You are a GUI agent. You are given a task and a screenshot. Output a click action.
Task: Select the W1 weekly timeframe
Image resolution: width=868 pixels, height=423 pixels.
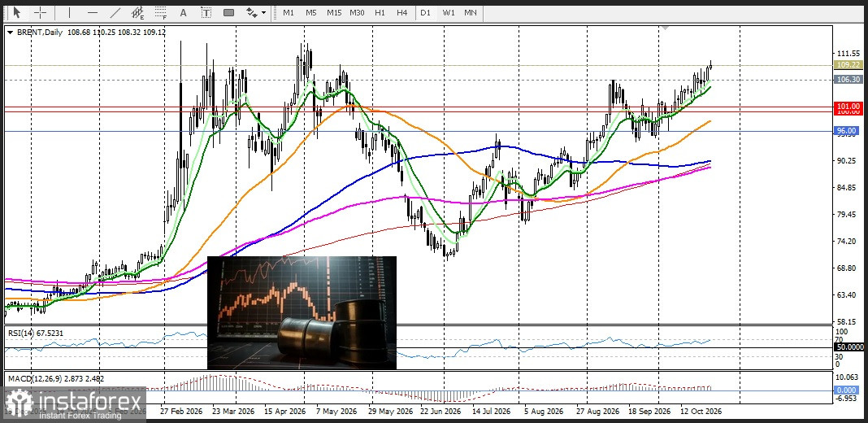point(449,11)
